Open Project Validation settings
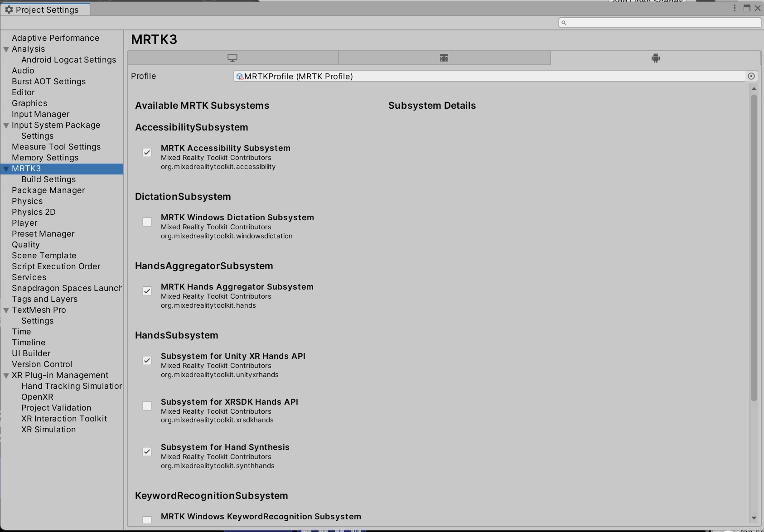764x532 pixels. (62, 408)
